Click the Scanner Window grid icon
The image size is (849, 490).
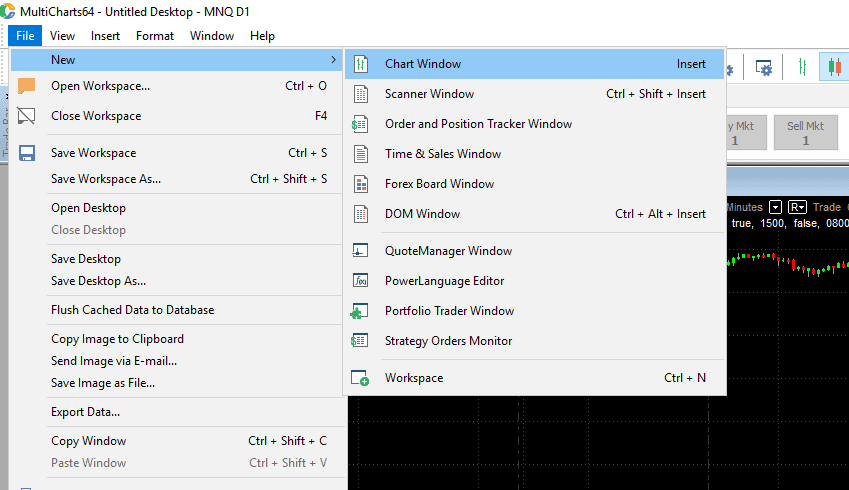361,94
